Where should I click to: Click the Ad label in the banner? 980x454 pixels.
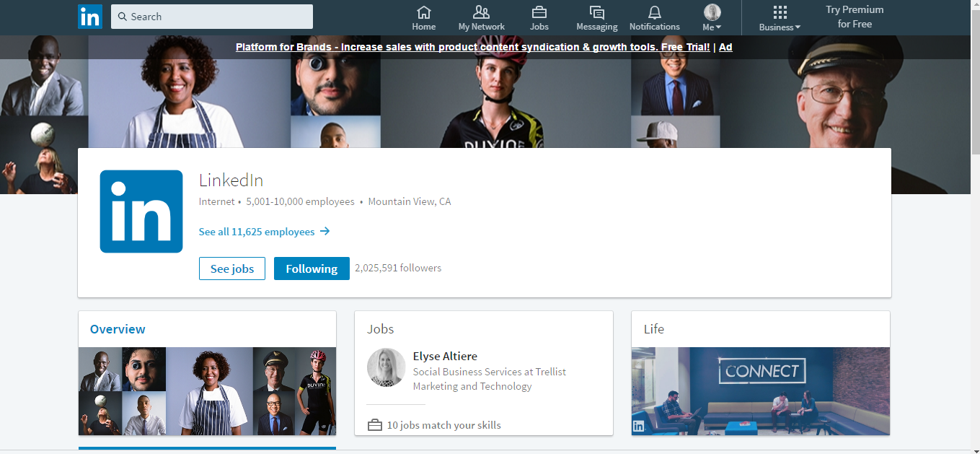[725, 47]
